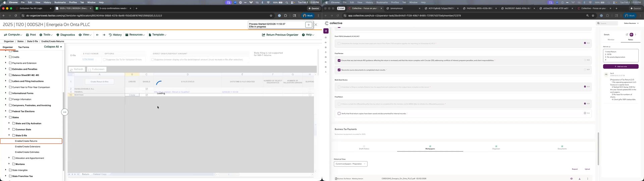Expand the Payments and Extension folder
Screen dimensions: 644x181
(6, 63)
